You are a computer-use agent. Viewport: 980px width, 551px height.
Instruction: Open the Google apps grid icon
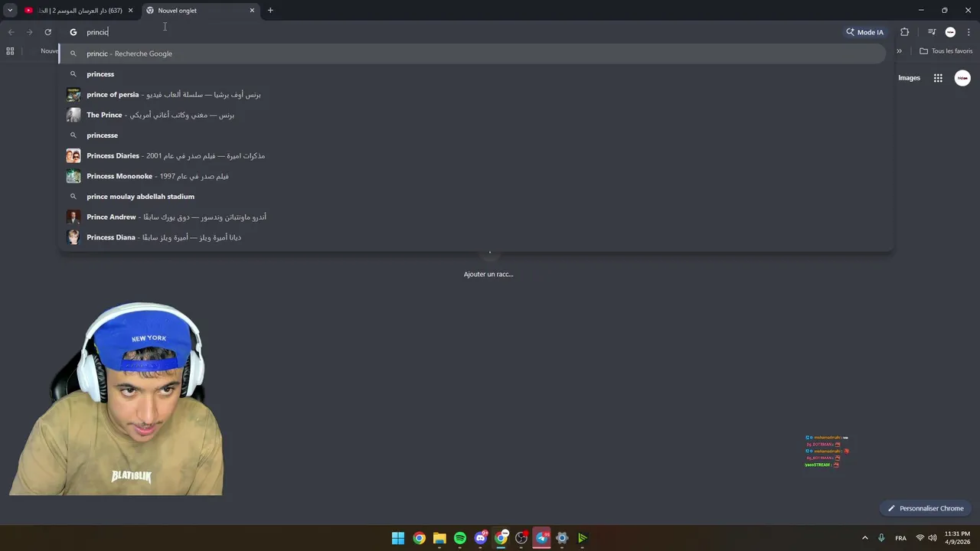(x=938, y=78)
